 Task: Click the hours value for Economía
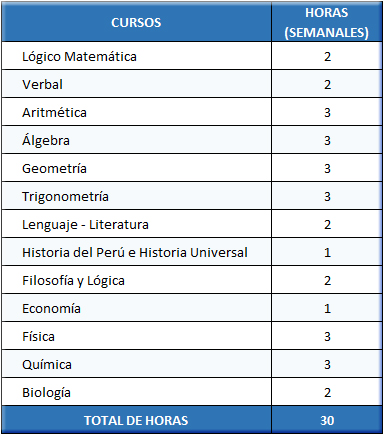tap(327, 308)
